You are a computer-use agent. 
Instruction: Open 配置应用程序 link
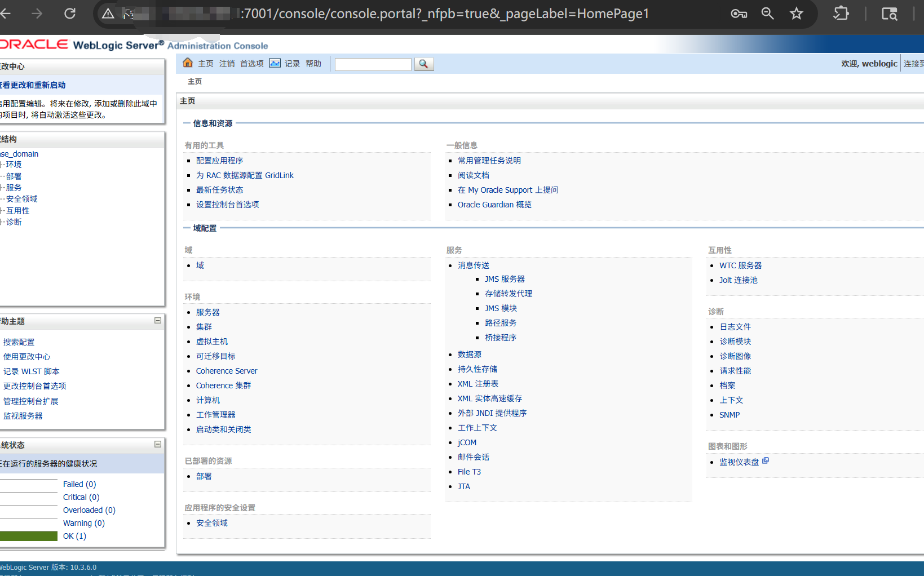coord(219,161)
